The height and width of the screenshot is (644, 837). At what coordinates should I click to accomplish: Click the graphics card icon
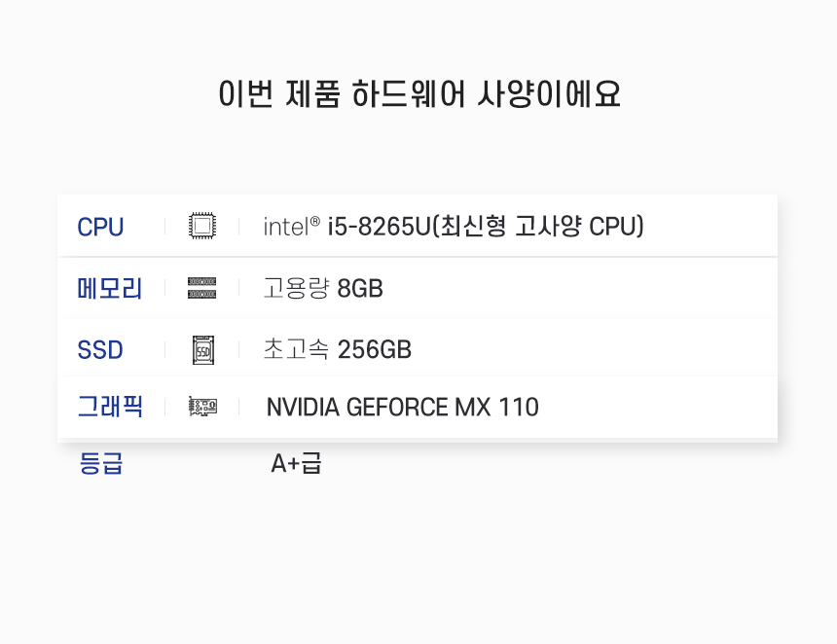[201, 407]
